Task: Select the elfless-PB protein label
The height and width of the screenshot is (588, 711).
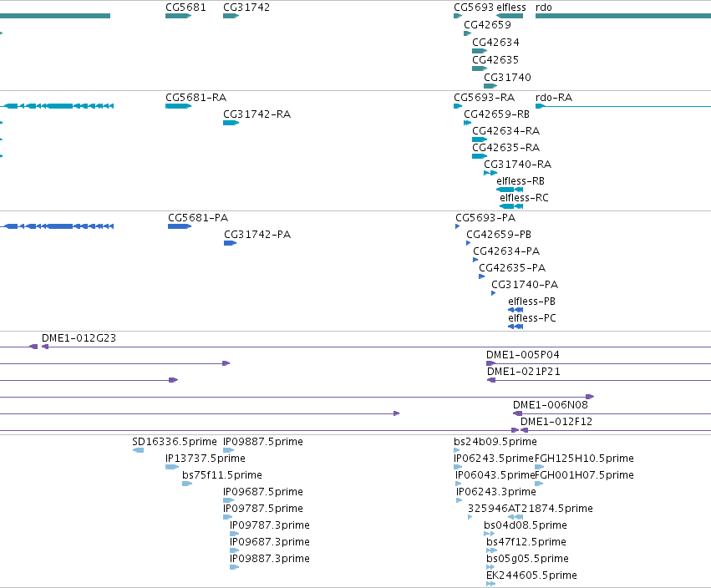Action: coord(532,302)
